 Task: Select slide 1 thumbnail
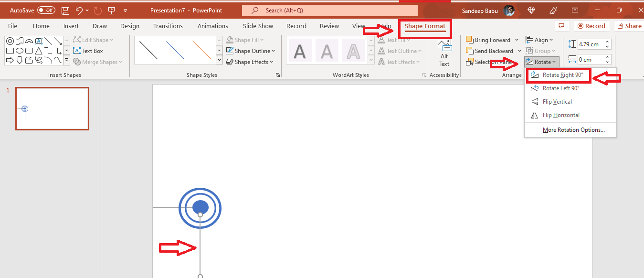tap(52, 108)
